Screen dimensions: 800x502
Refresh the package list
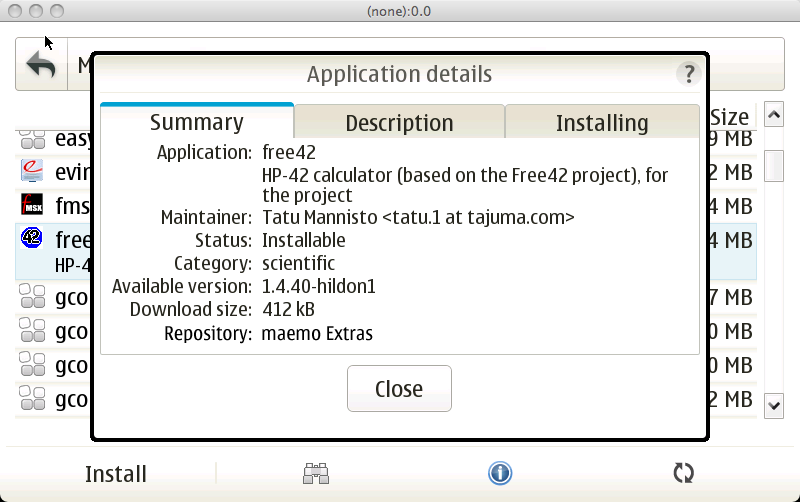pyautogui.click(x=683, y=473)
